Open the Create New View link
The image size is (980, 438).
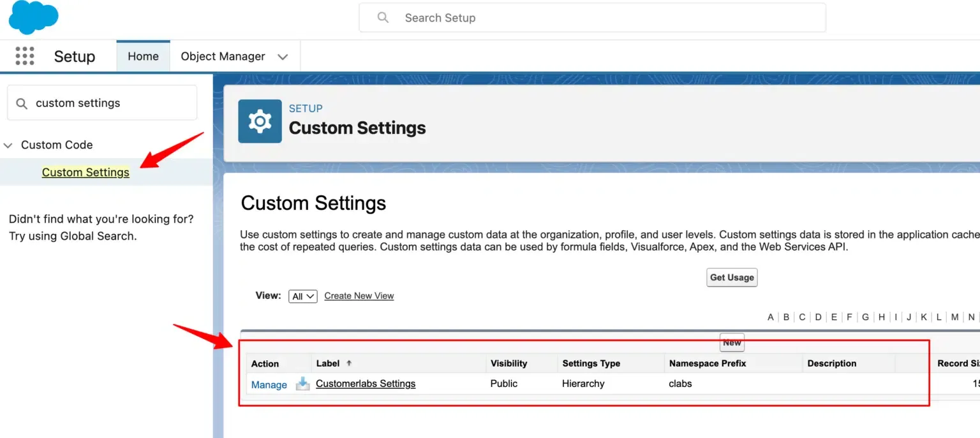[359, 296]
